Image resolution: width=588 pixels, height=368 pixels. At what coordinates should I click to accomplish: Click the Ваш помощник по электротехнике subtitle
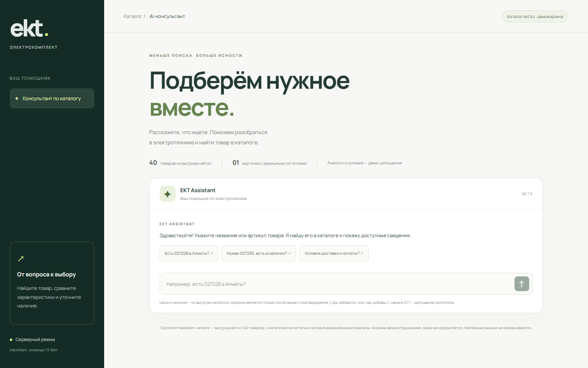click(214, 199)
